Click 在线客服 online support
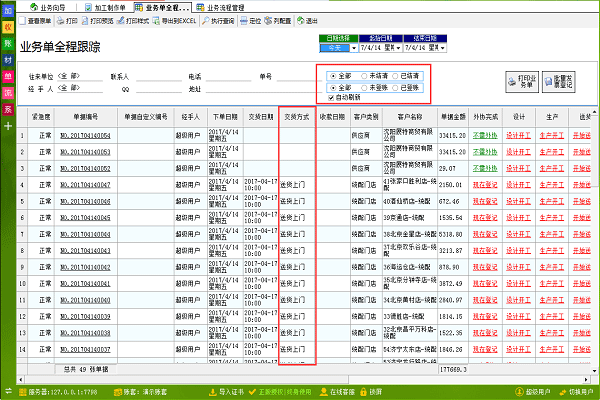The height and width of the screenshot is (400, 600). coord(338,392)
